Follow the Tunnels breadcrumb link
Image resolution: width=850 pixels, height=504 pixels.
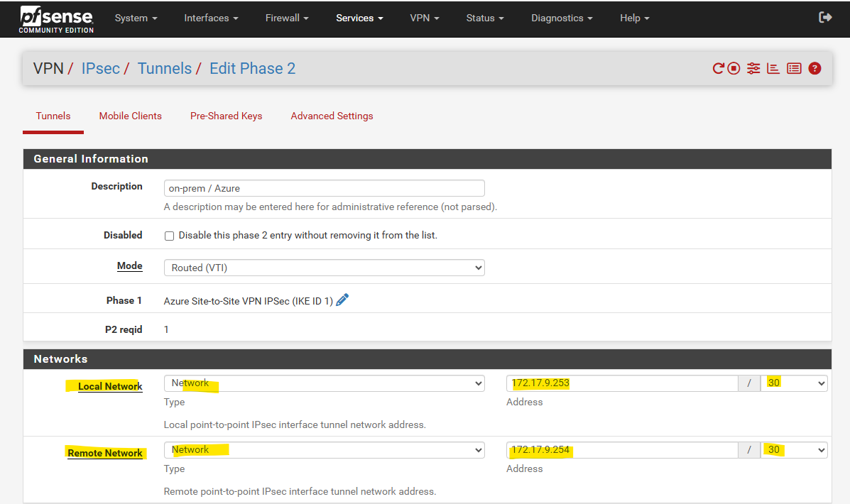coord(164,68)
